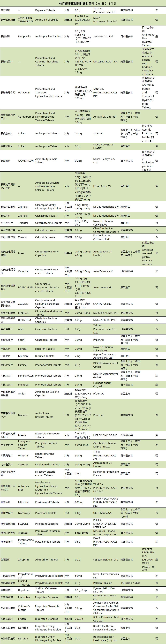The width and height of the screenshot is (166, 644).
Task: Select 'Boehringer Ingelheim France' cell
Action: (106, 473)
